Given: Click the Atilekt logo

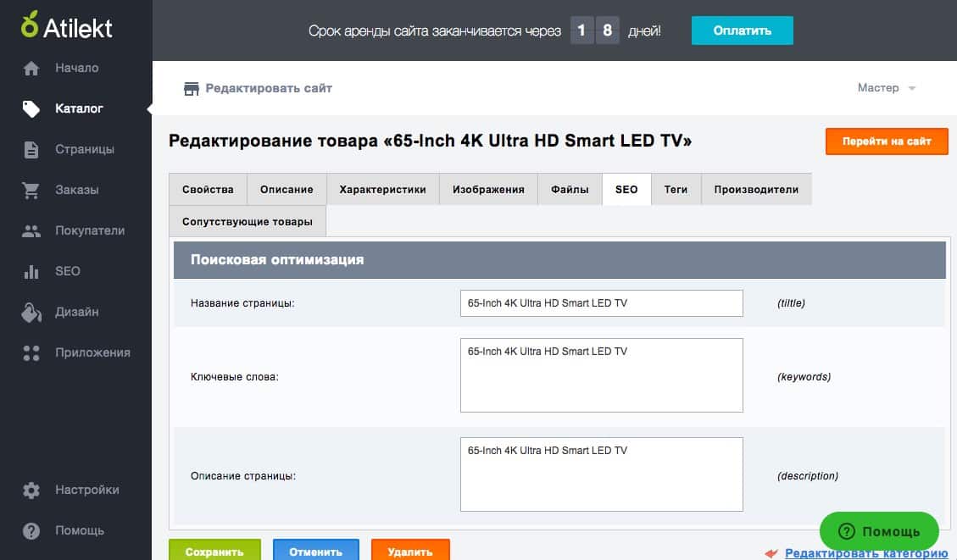Looking at the screenshot, I should [66, 26].
